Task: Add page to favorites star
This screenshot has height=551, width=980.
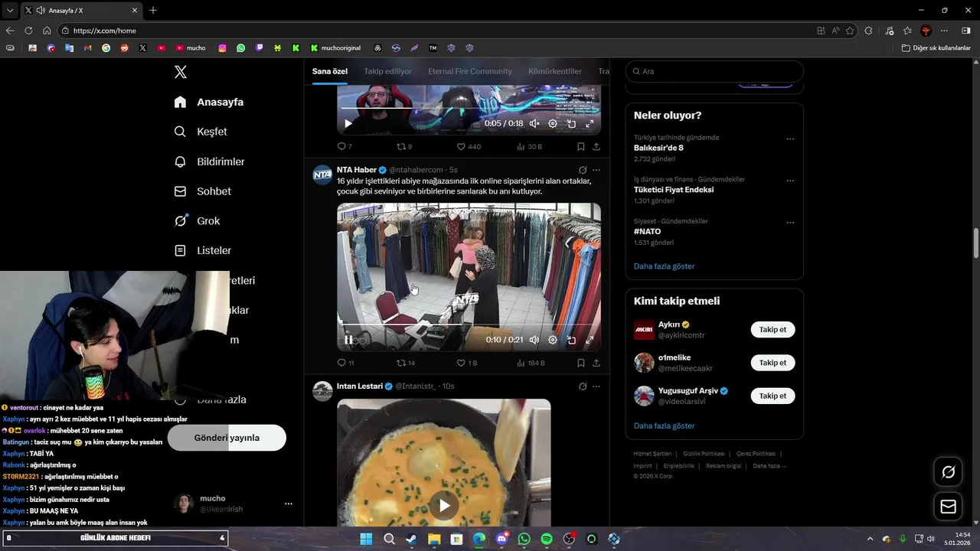Action: pyautogui.click(x=850, y=31)
